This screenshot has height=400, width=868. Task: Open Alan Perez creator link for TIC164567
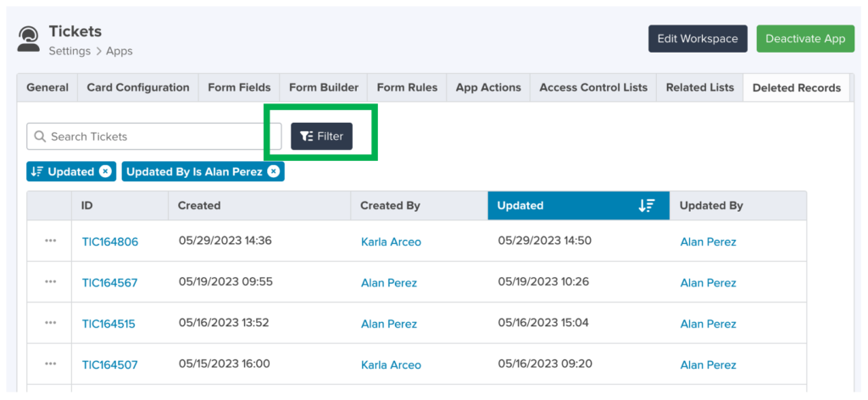(x=389, y=283)
